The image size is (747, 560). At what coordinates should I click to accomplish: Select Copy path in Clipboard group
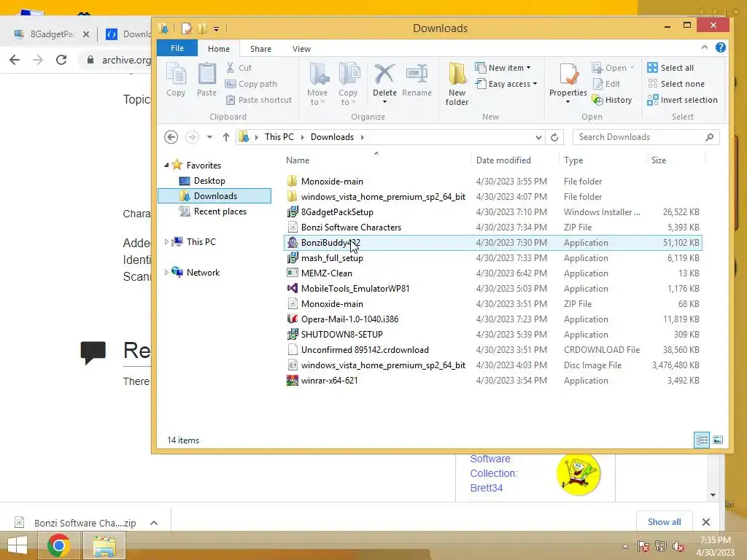pyautogui.click(x=251, y=84)
